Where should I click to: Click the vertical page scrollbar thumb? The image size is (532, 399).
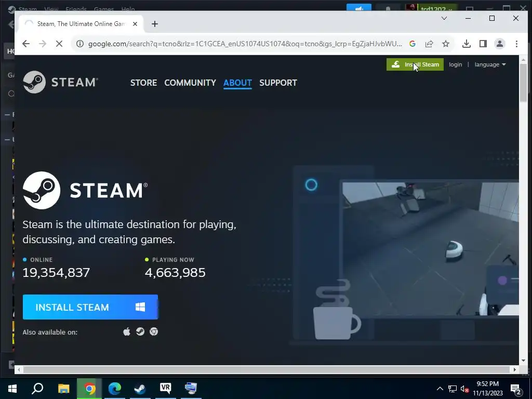pyautogui.click(x=523, y=82)
